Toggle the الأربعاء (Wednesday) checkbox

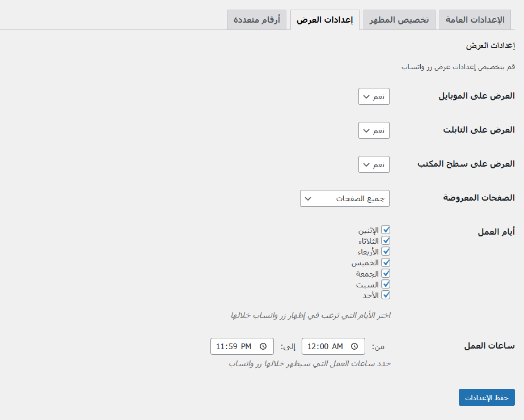[386, 252]
